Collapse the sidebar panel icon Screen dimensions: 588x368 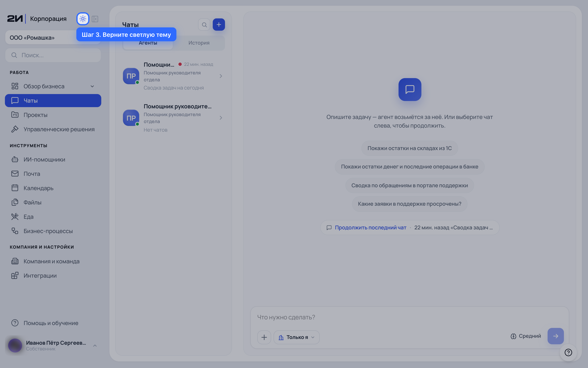(95, 19)
